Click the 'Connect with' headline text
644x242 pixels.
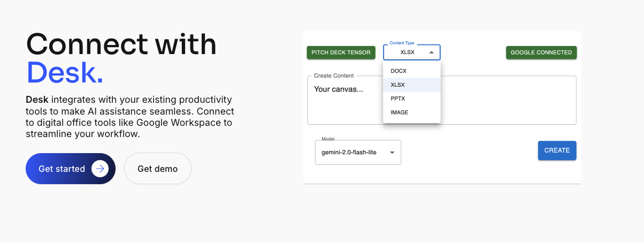[121, 44]
